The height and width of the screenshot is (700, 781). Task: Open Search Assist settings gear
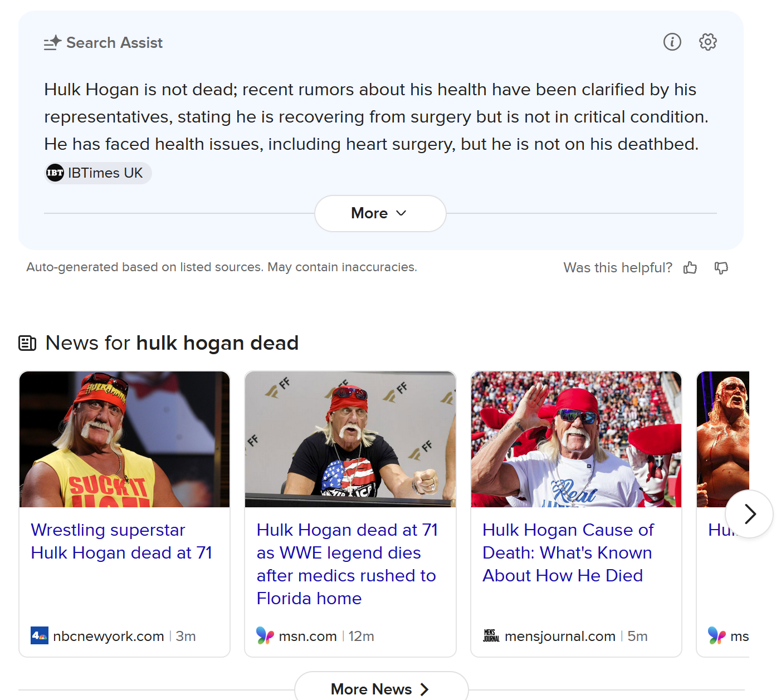coord(707,42)
